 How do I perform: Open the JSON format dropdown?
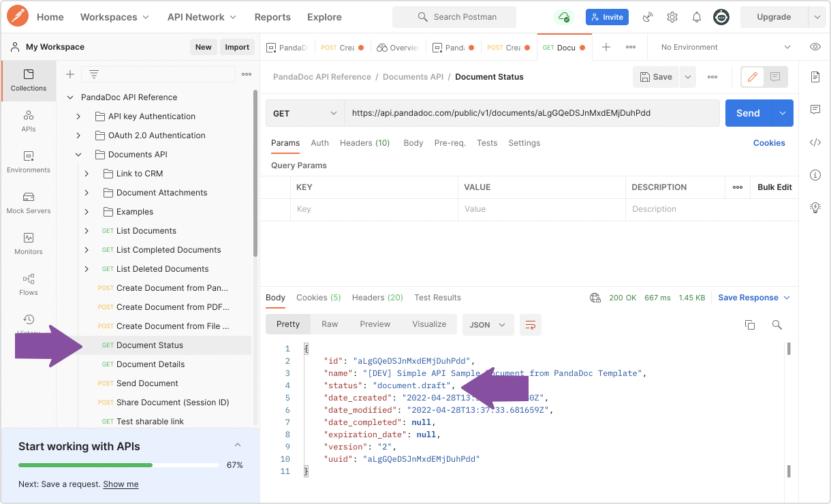coord(488,325)
